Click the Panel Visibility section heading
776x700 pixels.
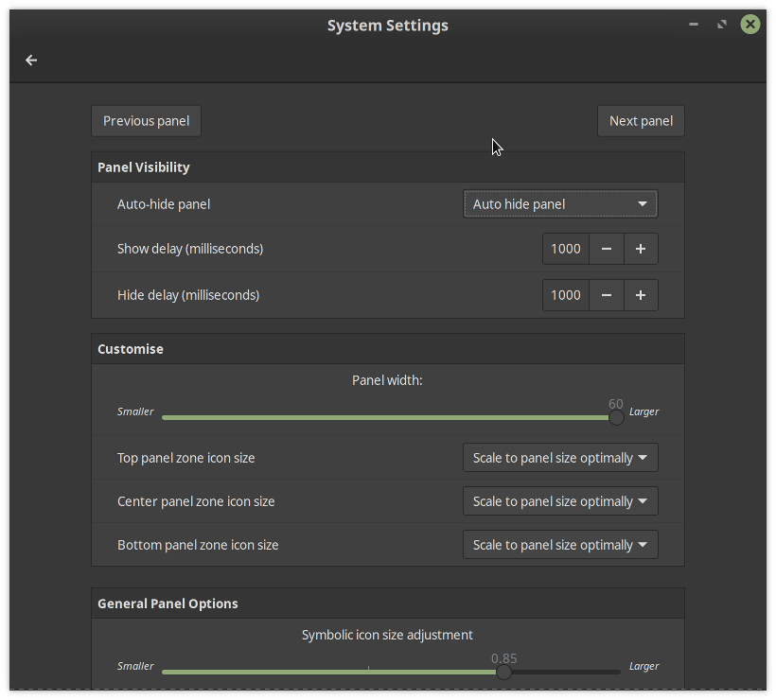pyautogui.click(x=144, y=167)
